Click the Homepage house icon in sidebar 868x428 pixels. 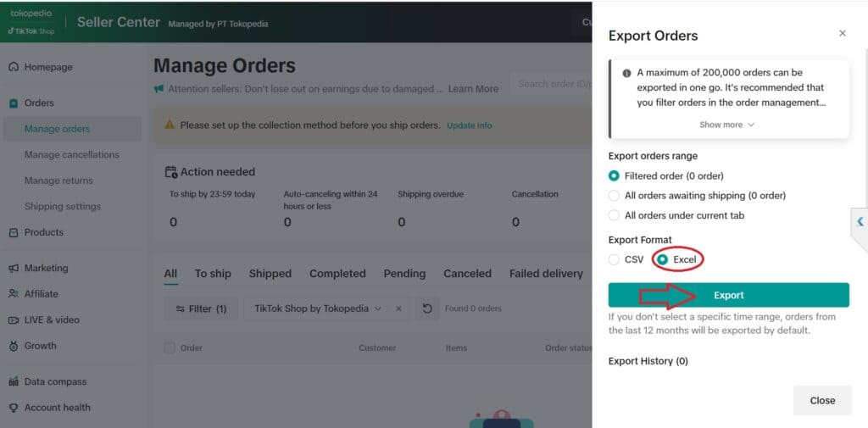coord(14,67)
